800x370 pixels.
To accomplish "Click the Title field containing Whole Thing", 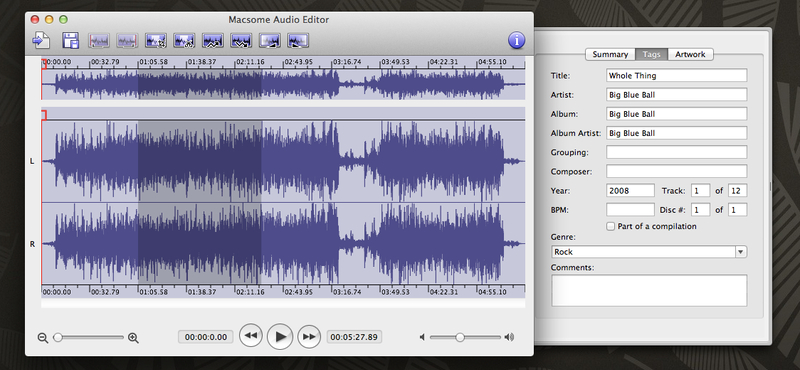I will pos(677,76).
